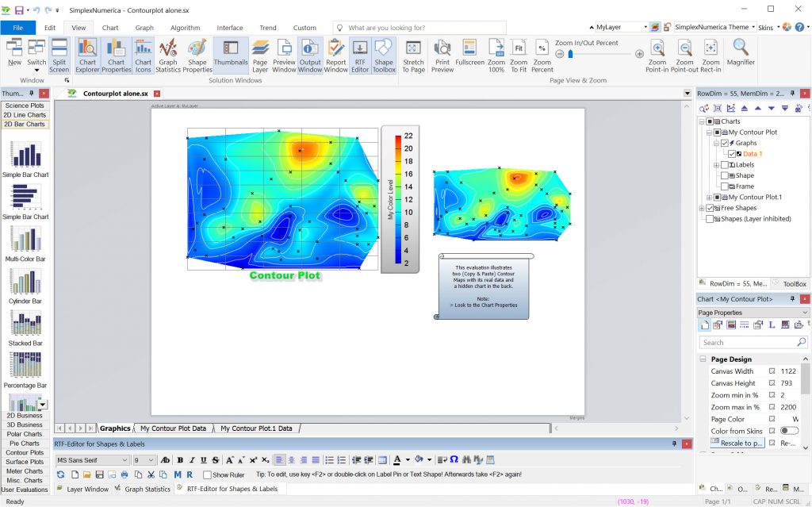Toggle the Thumbnails solution window
This screenshot has height=507, width=812.
(231, 56)
